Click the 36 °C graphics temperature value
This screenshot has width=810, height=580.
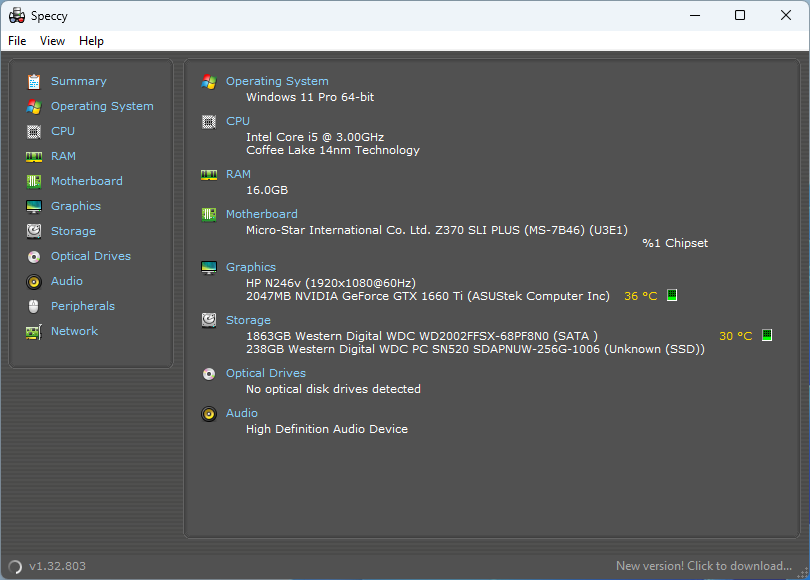pyautogui.click(x=641, y=296)
